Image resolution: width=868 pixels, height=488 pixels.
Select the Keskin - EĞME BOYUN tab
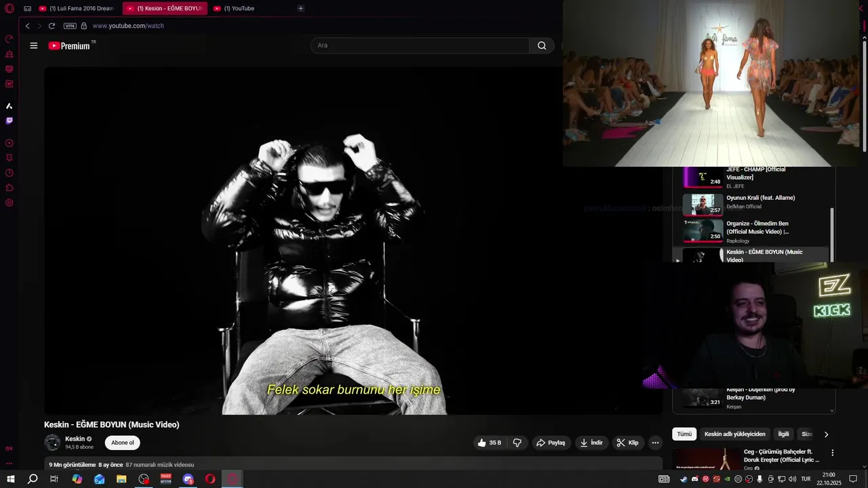(x=165, y=8)
